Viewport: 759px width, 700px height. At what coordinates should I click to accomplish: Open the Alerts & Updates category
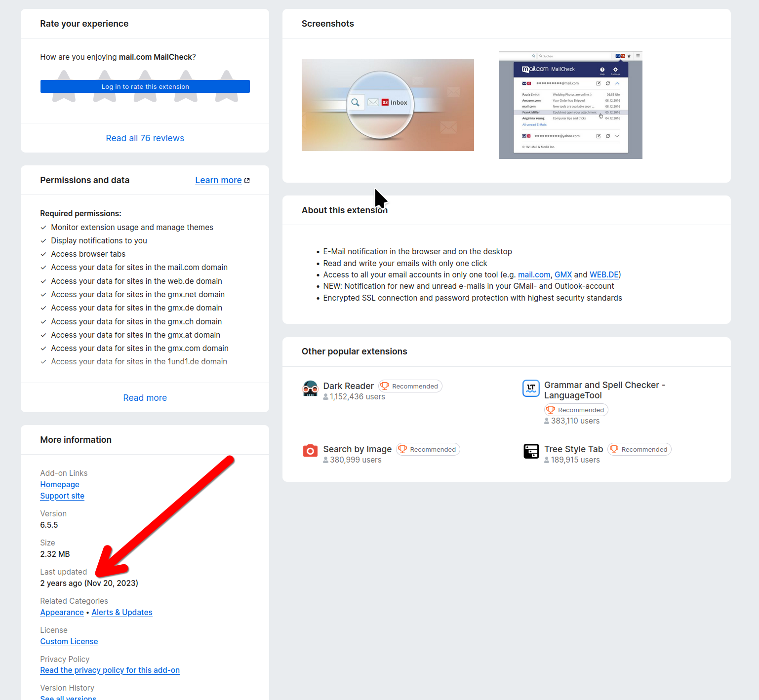[122, 613]
